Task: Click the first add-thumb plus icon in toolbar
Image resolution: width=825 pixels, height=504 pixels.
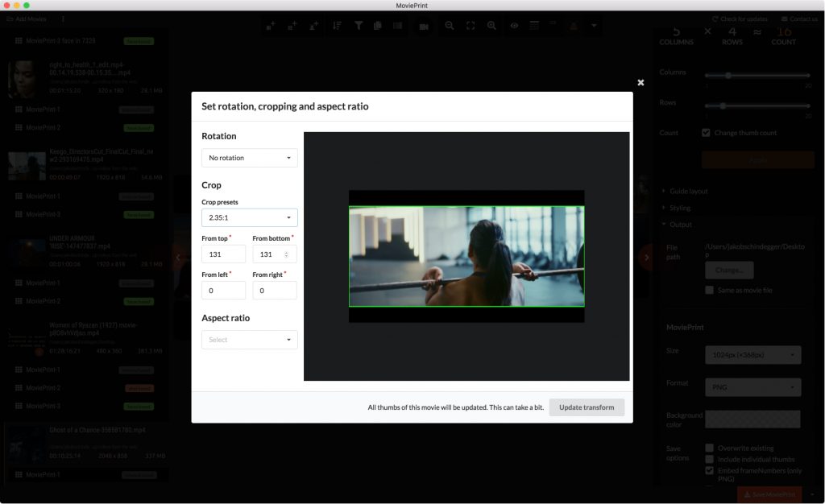Action: pos(271,25)
